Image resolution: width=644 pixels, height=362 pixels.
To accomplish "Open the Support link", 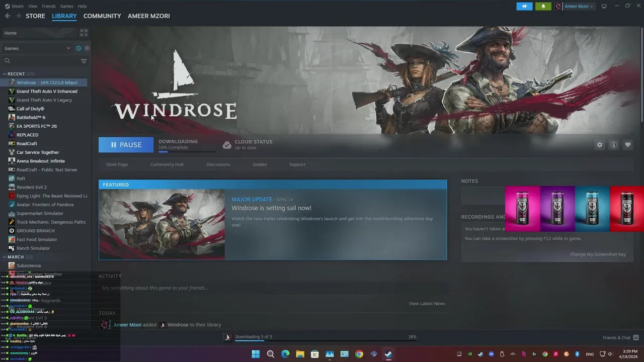I will (297, 164).
